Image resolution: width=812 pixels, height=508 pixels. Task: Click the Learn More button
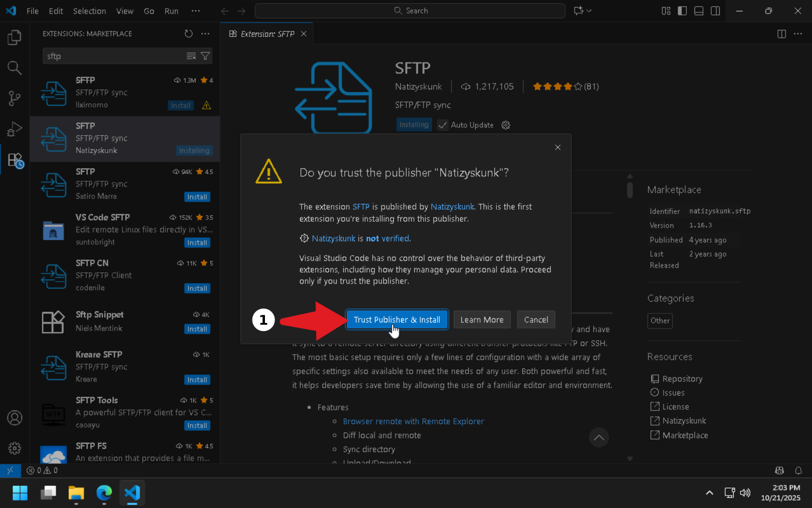482,320
